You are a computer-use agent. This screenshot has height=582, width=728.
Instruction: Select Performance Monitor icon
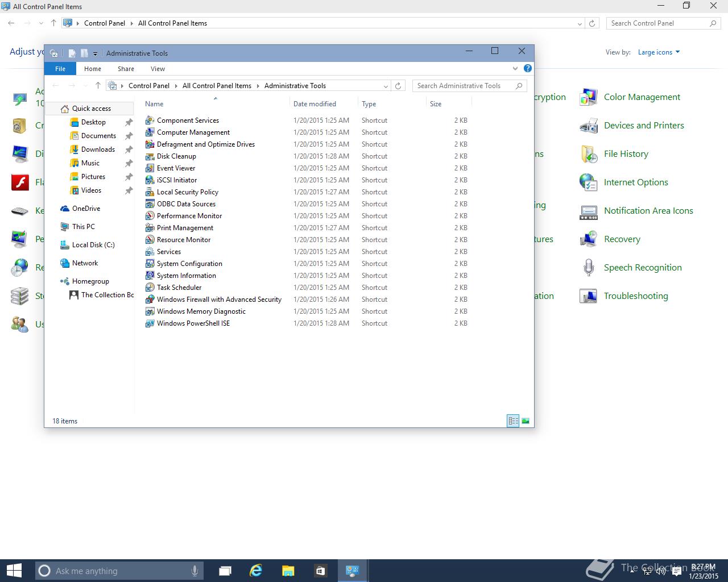[x=150, y=216]
